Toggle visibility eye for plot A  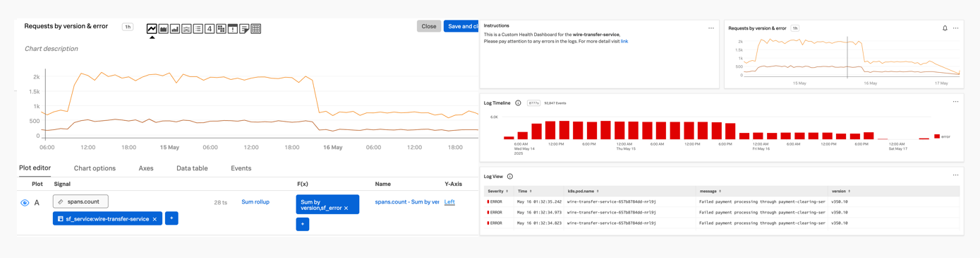pyautogui.click(x=25, y=203)
